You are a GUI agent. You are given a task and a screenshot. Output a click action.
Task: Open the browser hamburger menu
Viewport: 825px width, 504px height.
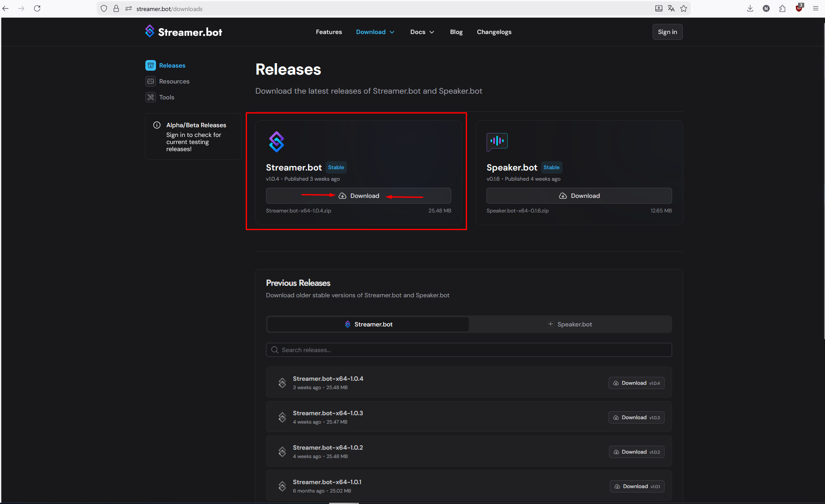coord(816,8)
